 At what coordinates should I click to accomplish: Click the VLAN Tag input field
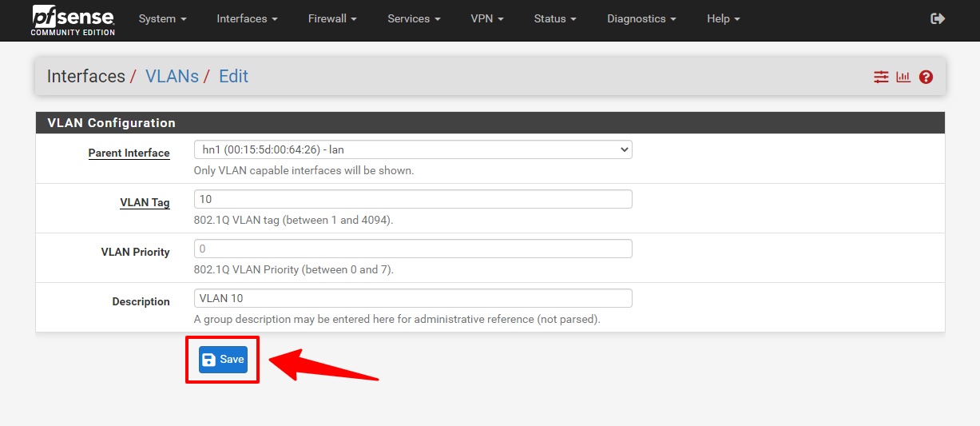413,199
